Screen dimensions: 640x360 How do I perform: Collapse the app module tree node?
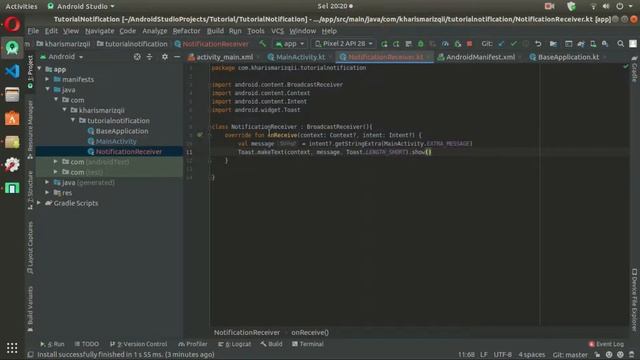(40, 69)
